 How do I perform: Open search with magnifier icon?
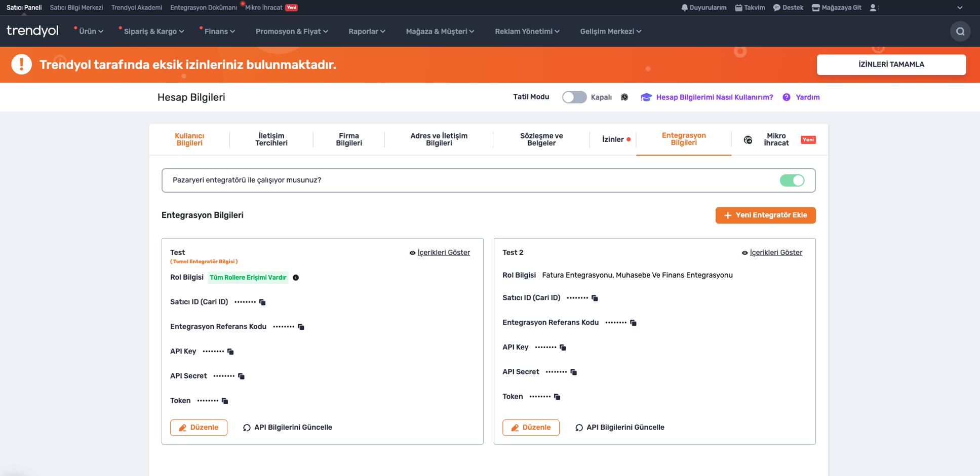coord(960,31)
